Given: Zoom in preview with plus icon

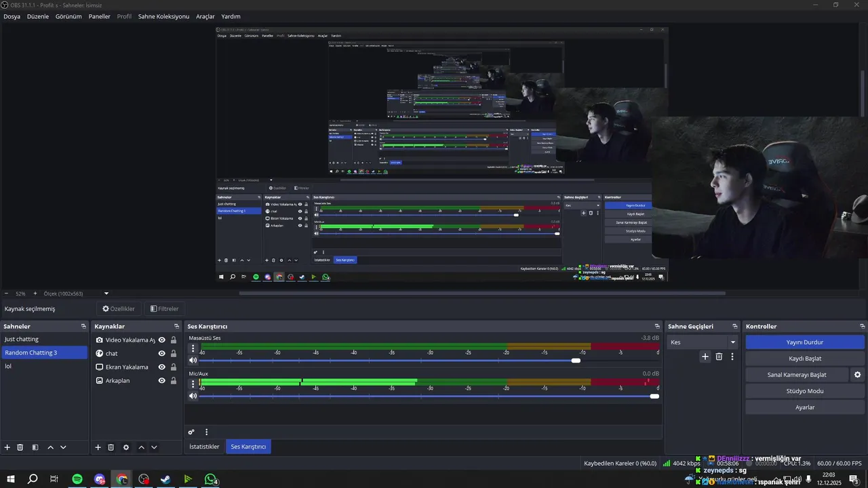Looking at the screenshot, I should [35, 293].
